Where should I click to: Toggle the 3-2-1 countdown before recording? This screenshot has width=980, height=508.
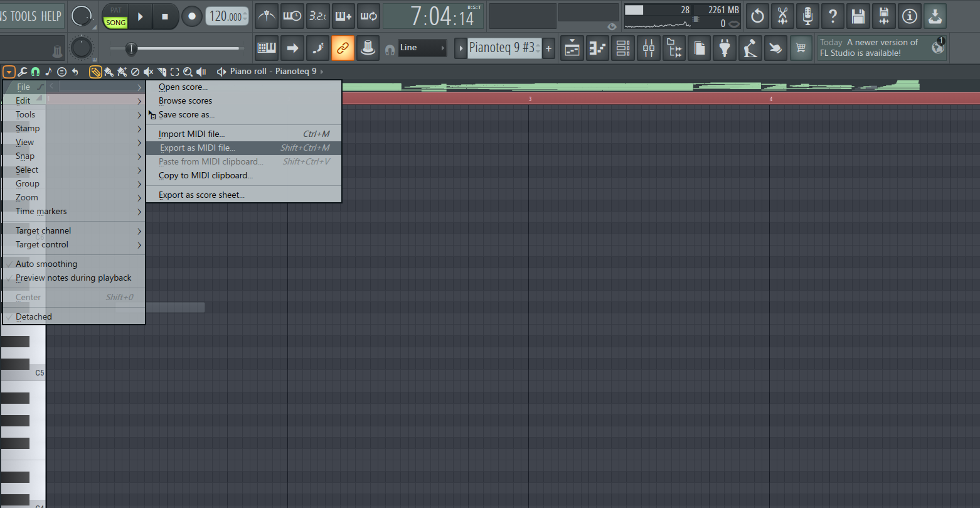[318, 16]
